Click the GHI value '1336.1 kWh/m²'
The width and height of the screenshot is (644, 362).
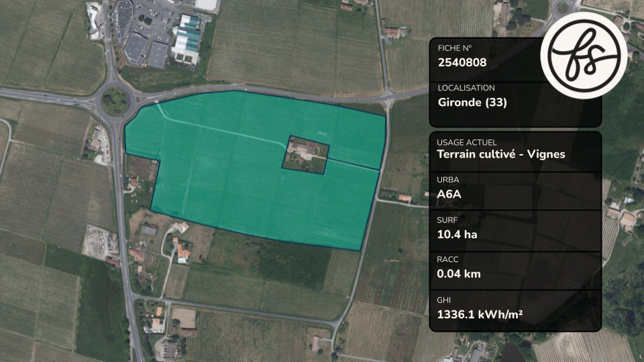click(x=480, y=315)
